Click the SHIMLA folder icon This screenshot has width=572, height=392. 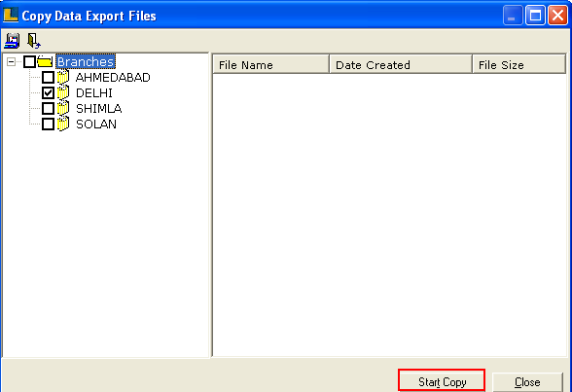[x=62, y=108]
